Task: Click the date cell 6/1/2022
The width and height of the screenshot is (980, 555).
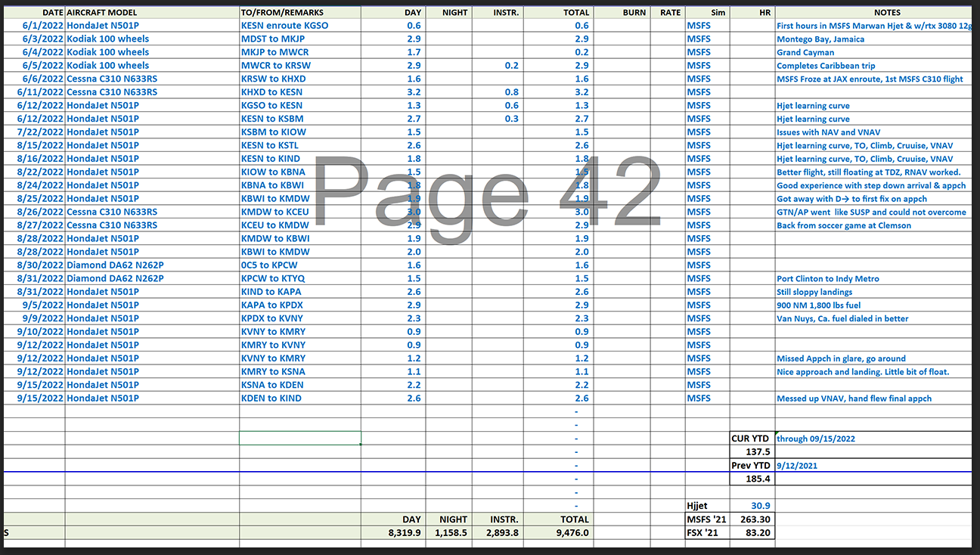Action: pos(34,25)
